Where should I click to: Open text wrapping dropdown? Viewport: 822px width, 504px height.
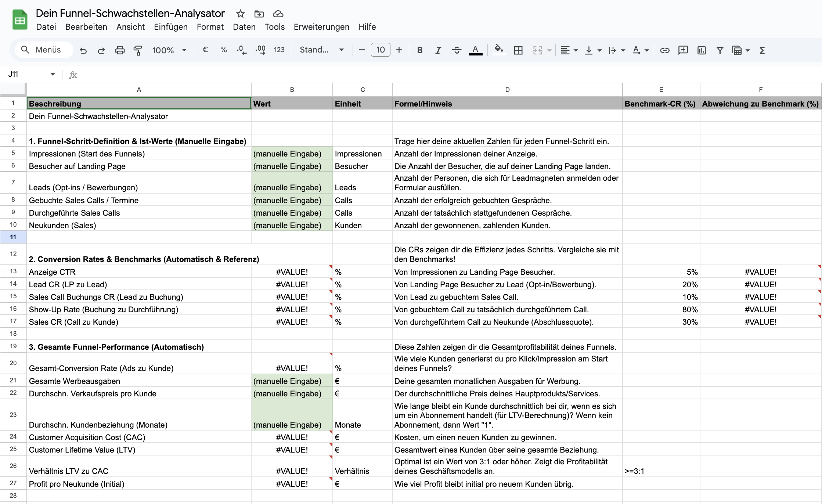(x=616, y=50)
